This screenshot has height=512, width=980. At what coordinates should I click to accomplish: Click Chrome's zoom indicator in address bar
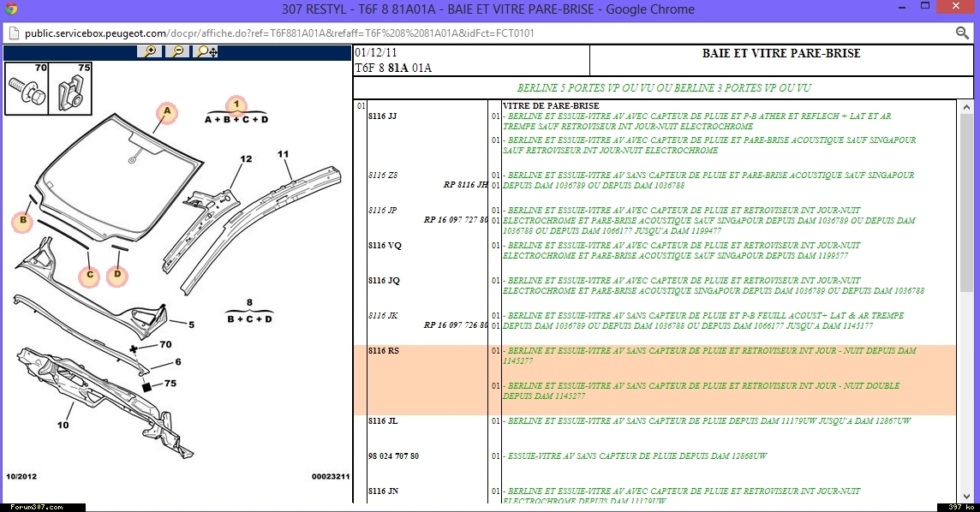(962, 33)
